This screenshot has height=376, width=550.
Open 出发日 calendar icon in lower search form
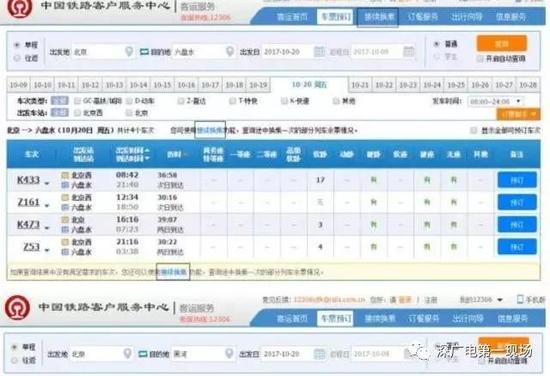(319, 354)
